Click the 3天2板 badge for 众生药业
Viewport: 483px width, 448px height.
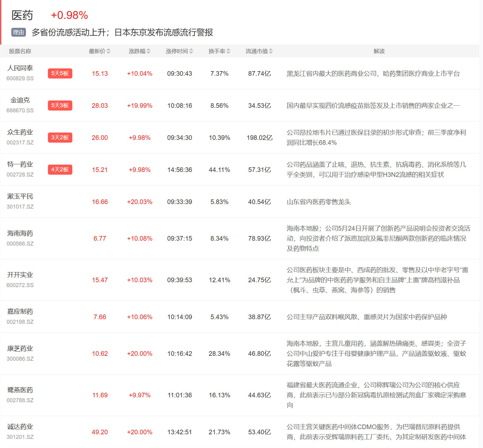60,138
